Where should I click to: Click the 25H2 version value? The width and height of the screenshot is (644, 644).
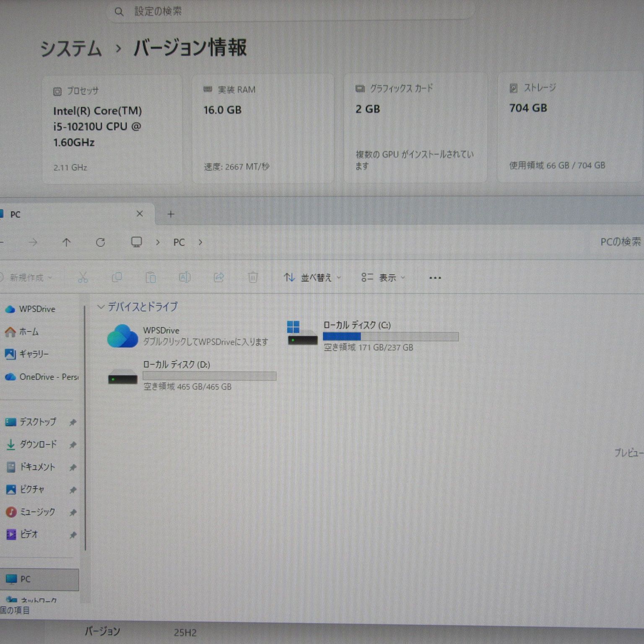point(185,633)
